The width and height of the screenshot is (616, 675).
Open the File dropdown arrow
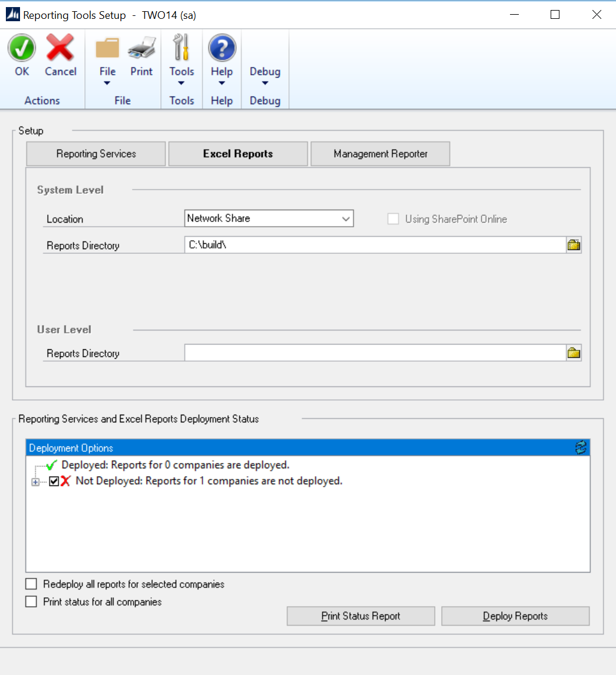pyautogui.click(x=107, y=83)
